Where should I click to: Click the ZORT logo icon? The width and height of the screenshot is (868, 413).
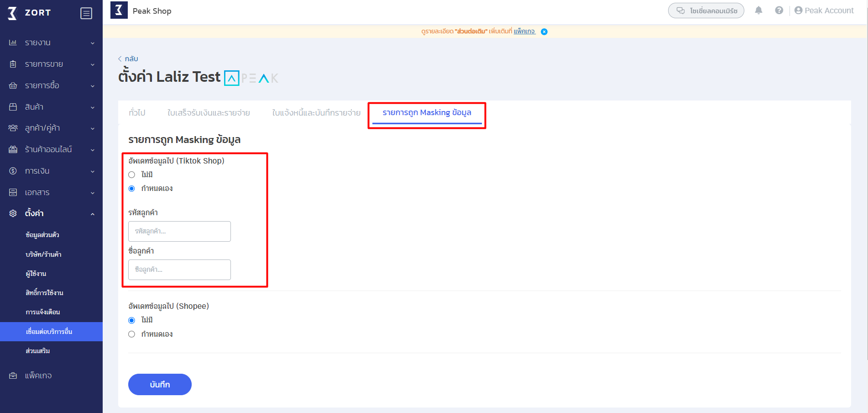[12, 13]
